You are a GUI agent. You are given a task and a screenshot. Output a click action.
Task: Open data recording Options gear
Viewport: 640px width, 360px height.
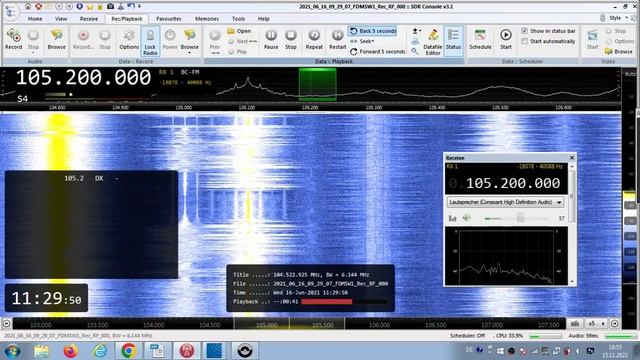click(129, 39)
